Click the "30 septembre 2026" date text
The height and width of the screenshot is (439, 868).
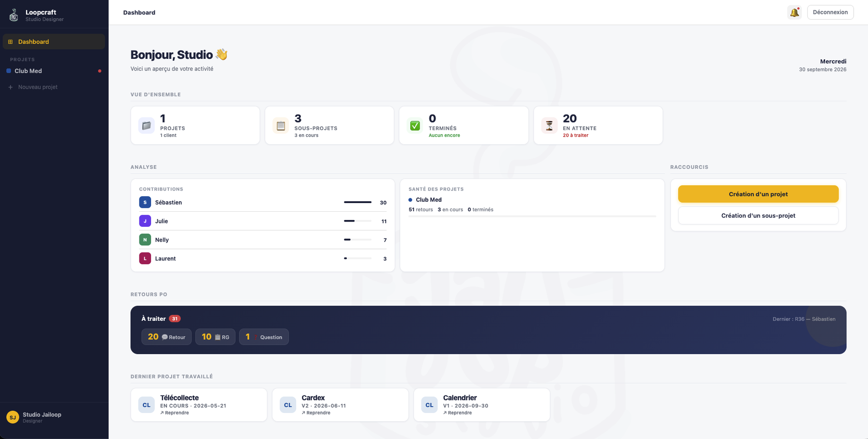point(823,69)
